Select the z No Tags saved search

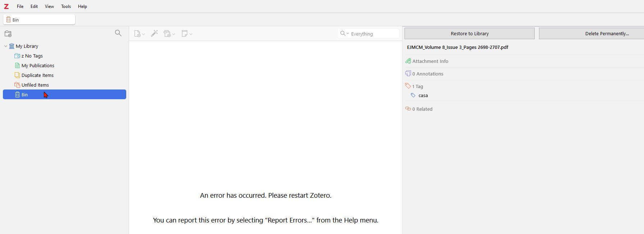tap(32, 56)
